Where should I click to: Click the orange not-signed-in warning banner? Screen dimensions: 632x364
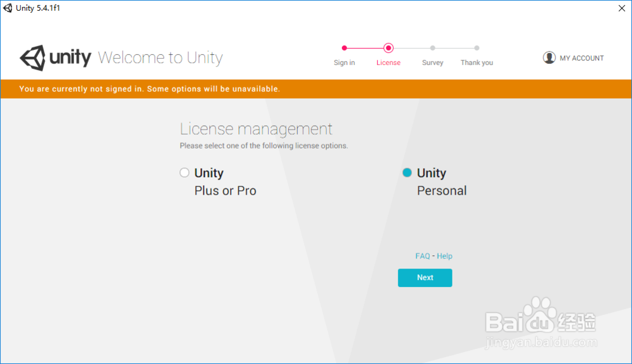point(316,88)
